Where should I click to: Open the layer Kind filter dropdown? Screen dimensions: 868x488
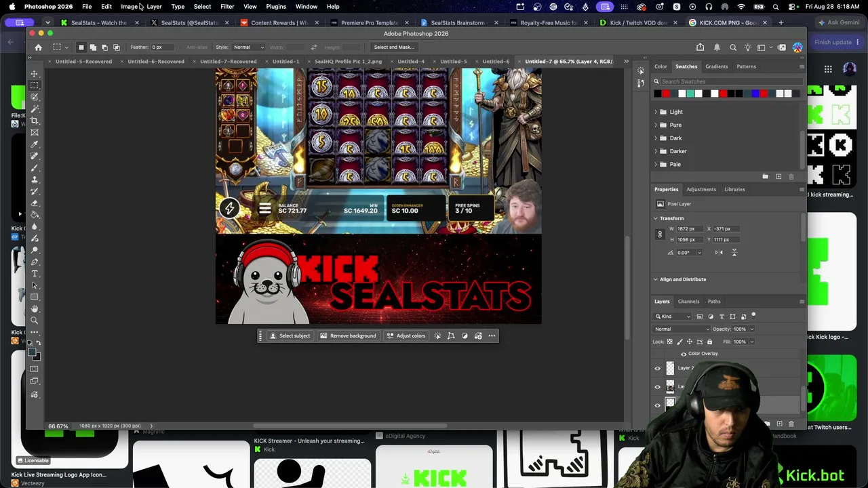click(673, 317)
